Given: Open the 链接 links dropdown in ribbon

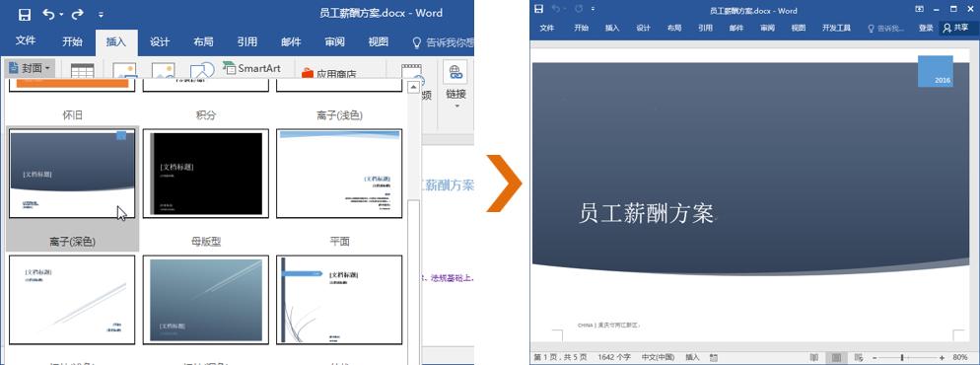Looking at the screenshot, I should (x=456, y=85).
